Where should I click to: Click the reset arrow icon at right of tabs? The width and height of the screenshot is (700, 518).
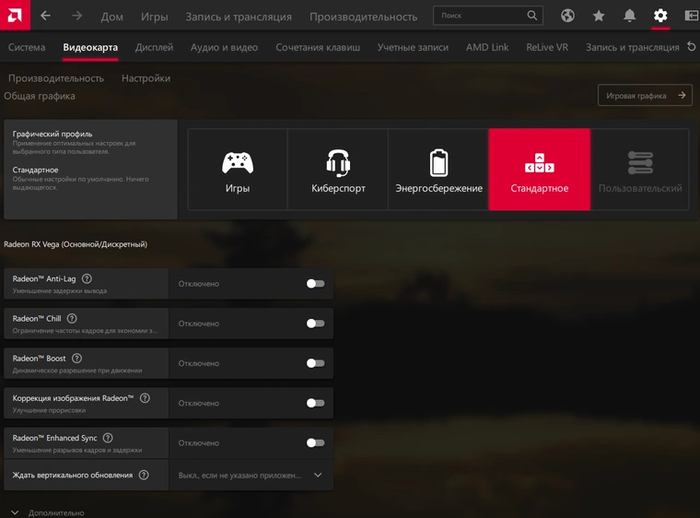coord(690,47)
